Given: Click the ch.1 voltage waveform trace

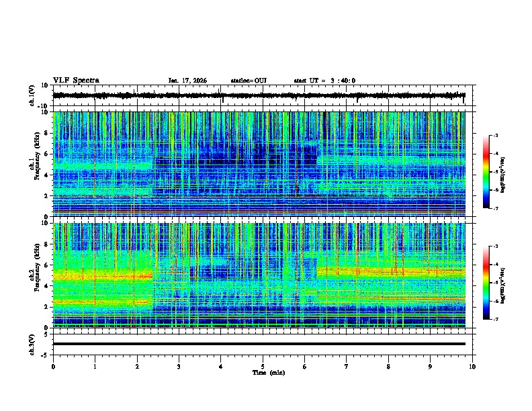Looking at the screenshot, I should pos(259,95).
